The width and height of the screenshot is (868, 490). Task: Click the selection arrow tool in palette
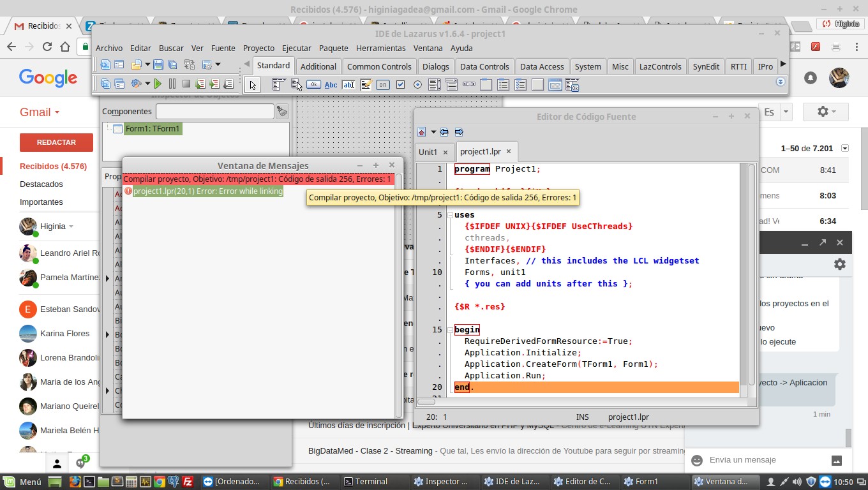click(x=253, y=84)
